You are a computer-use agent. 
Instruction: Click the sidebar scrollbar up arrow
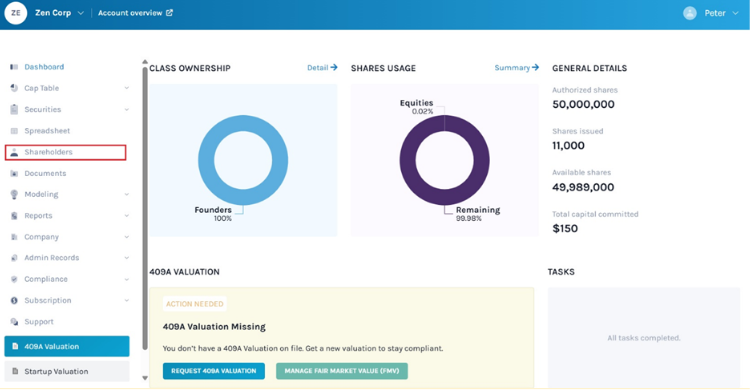pos(145,62)
